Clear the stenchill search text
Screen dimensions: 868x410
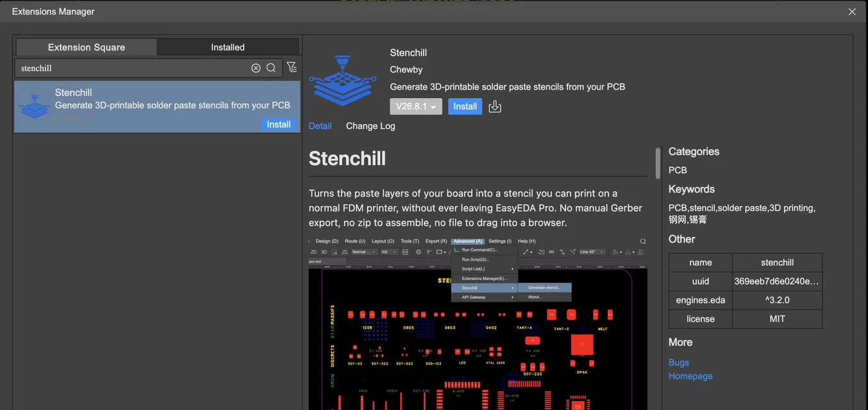tap(256, 68)
